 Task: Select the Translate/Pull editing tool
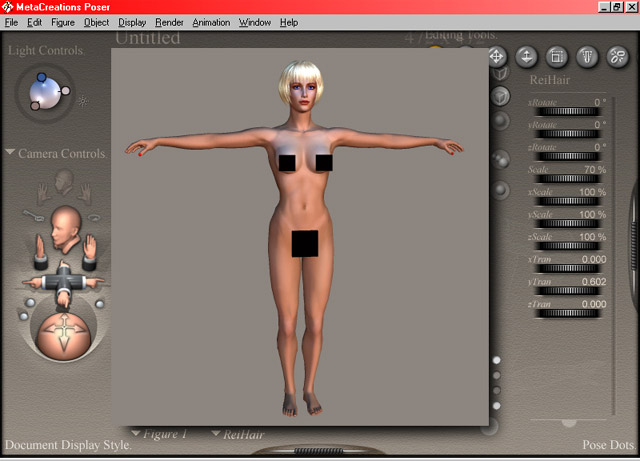pyautogui.click(x=498, y=57)
